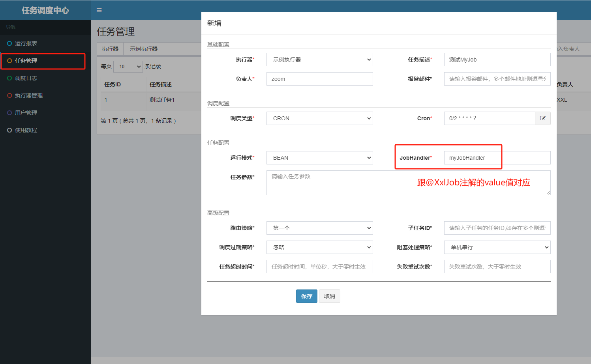
Task: Click the 执行器管理 red circle icon
Action: [x=9, y=95]
